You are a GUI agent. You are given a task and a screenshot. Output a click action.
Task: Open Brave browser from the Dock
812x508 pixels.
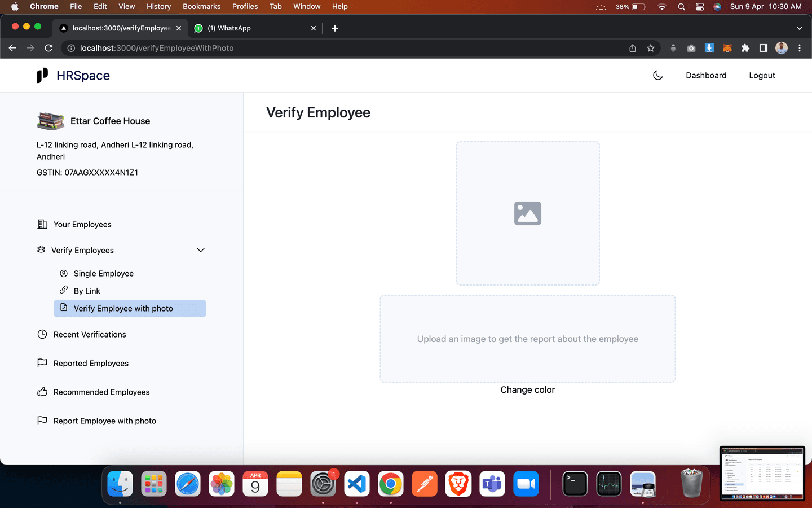pos(458,484)
